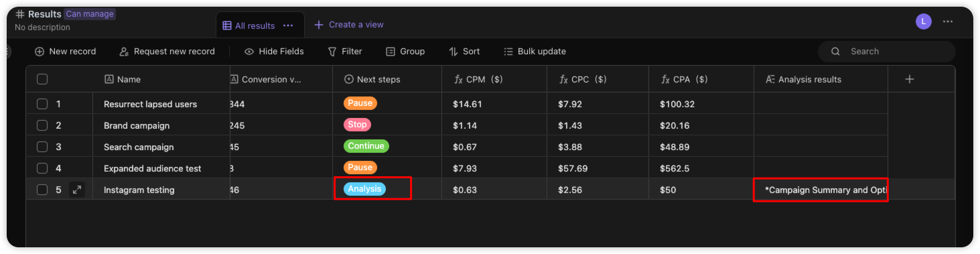The image size is (980, 254).
Task: Click the plus icon to add field
Action: (909, 79)
